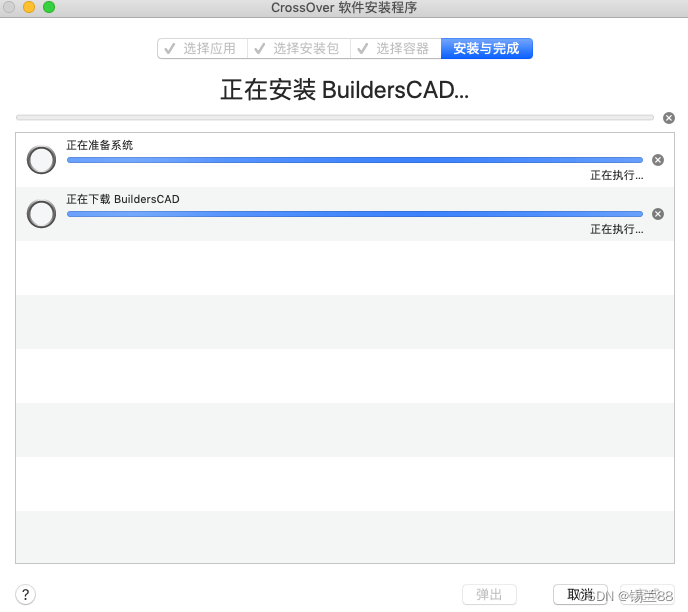Click the '正在准备系统' task label
Screen dimensions: 688x612
point(100,145)
